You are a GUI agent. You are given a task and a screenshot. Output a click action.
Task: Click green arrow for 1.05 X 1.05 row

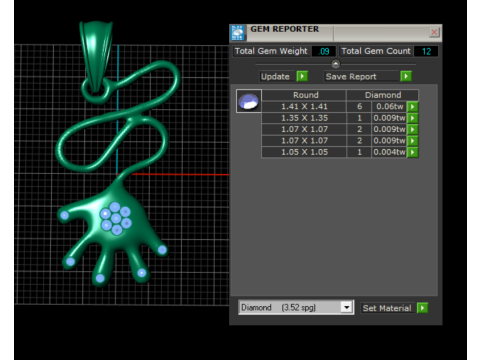(x=413, y=152)
